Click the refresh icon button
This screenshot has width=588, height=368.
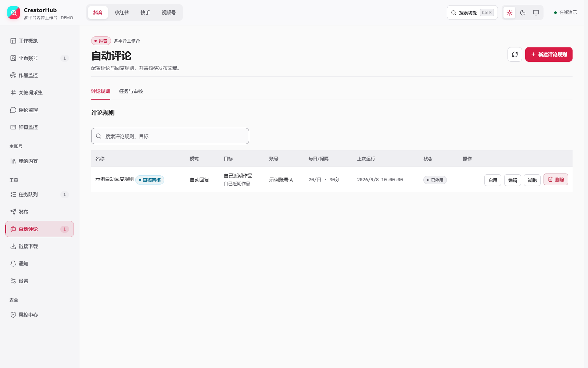[x=515, y=54]
